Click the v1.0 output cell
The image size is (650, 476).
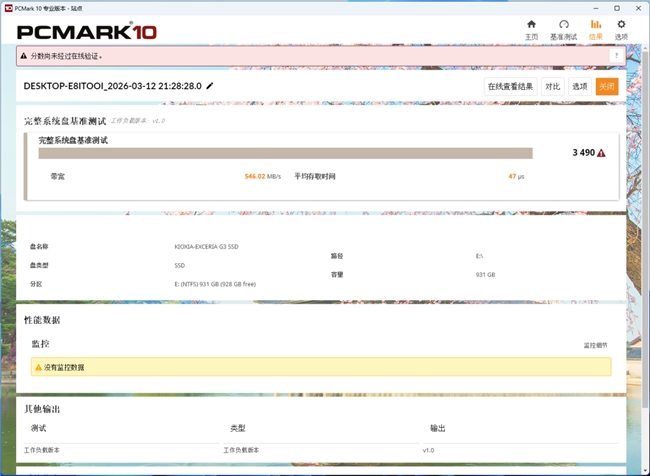click(x=429, y=450)
